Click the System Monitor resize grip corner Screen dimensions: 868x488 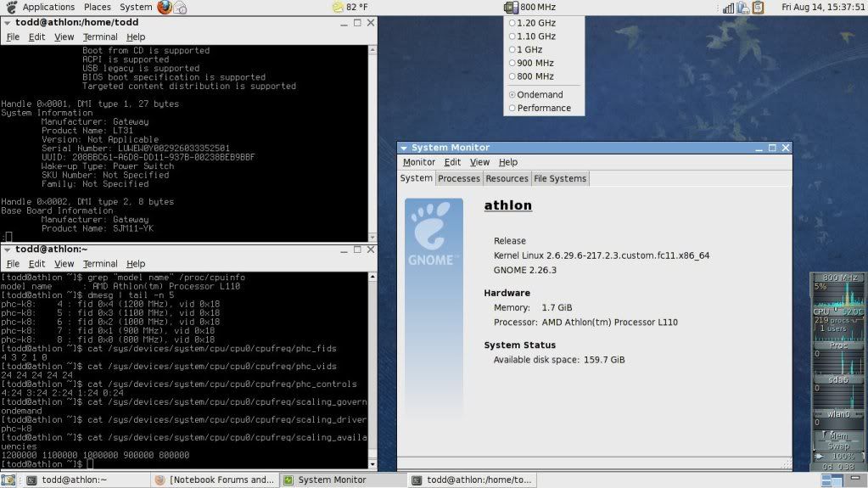786,465
